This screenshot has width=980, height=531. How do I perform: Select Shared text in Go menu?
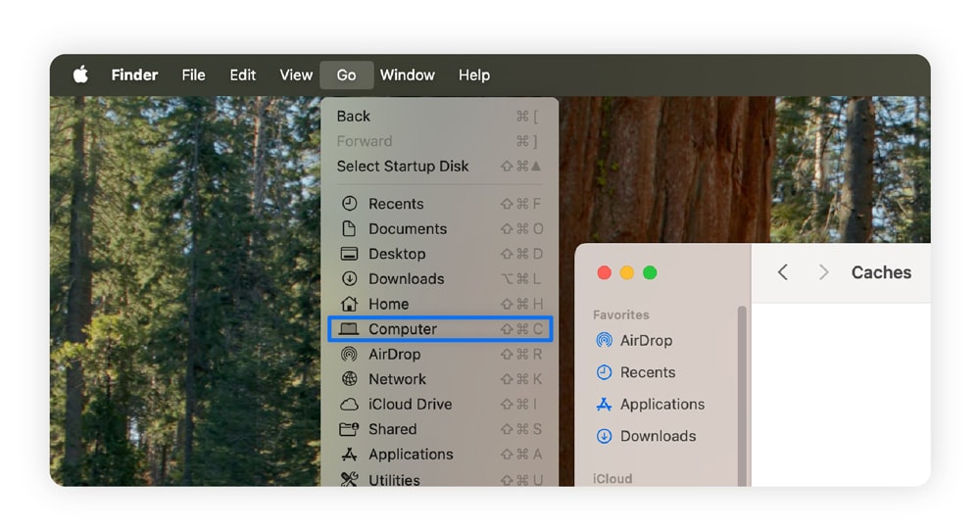click(393, 429)
